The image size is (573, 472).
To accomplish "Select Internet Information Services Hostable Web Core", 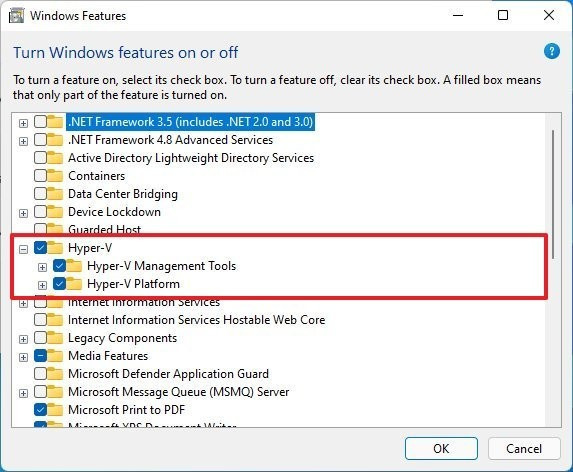I will click(x=197, y=320).
